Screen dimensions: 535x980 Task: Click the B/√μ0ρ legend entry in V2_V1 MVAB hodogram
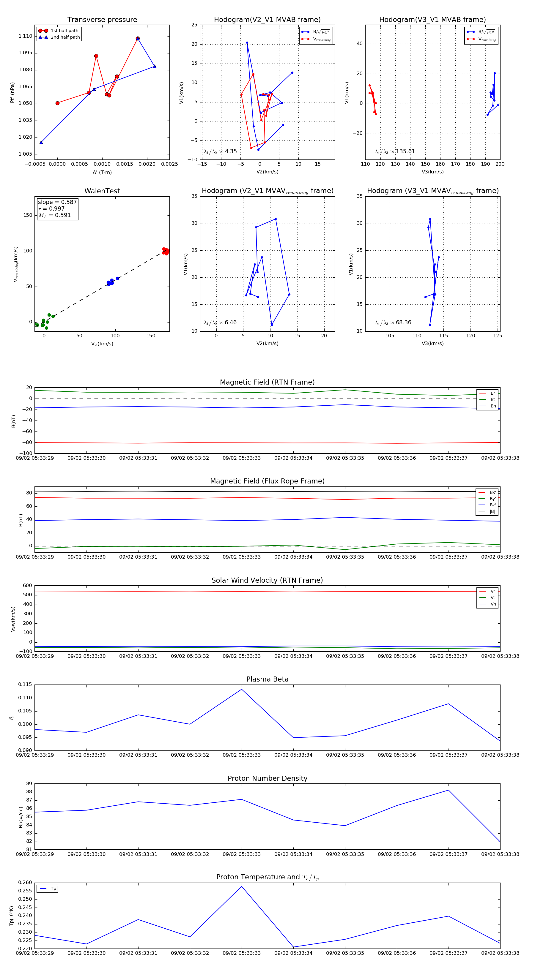(316, 32)
